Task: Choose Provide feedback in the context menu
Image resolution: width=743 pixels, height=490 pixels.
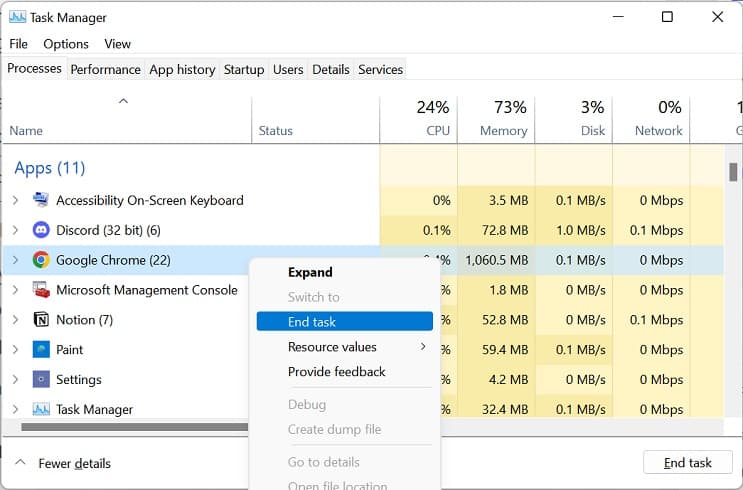Action: pyautogui.click(x=344, y=372)
